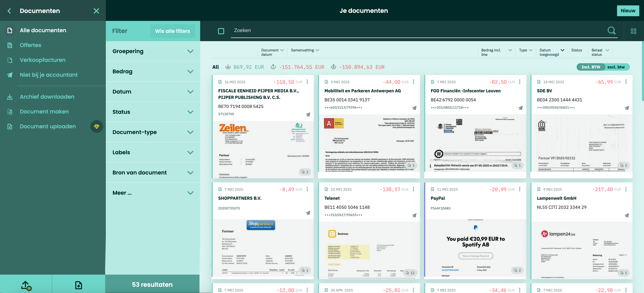The width and height of the screenshot is (644, 293).
Task: Expand the Document-type filter
Action: pyautogui.click(x=153, y=132)
